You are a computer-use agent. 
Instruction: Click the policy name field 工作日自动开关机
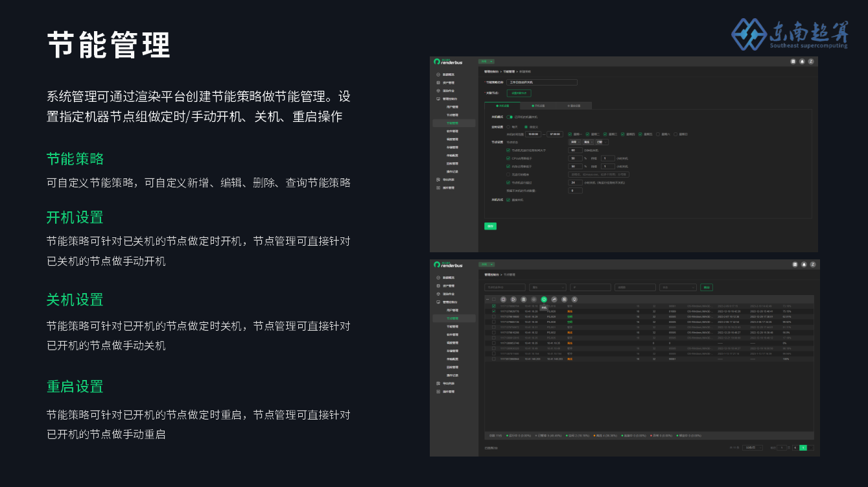[x=542, y=82]
